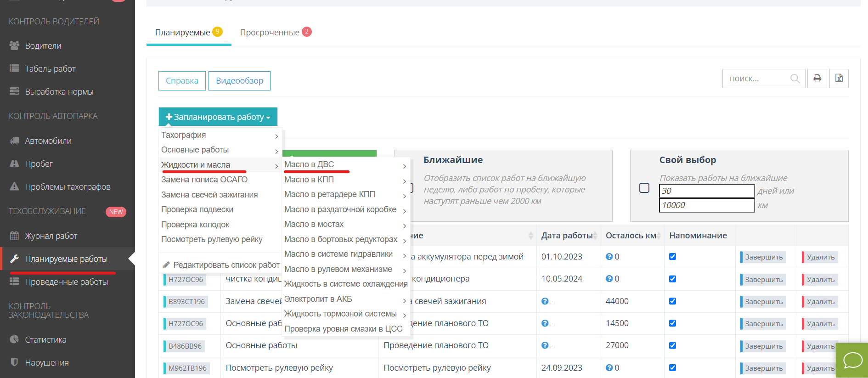Click Удалить in 14500 km row

tap(820, 324)
